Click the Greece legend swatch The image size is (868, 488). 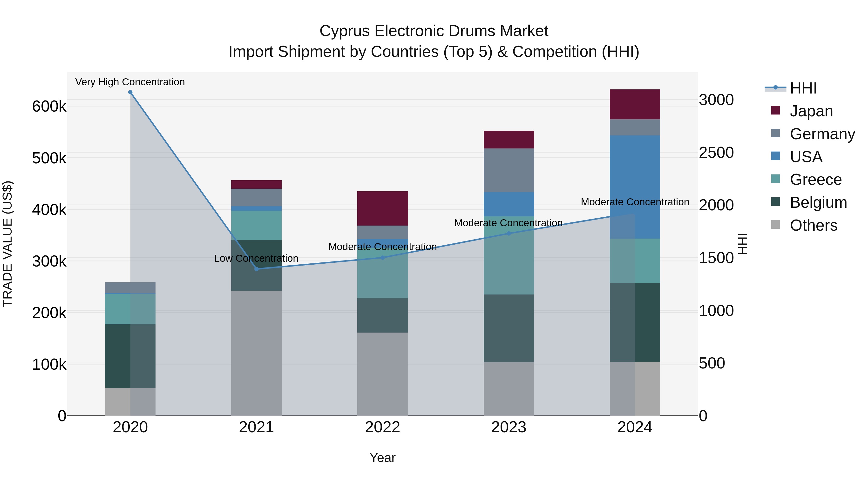[775, 179]
